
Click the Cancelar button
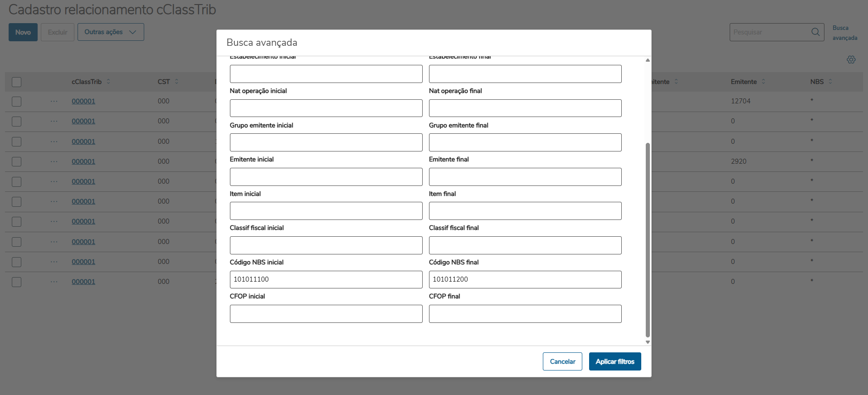point(562,361)
